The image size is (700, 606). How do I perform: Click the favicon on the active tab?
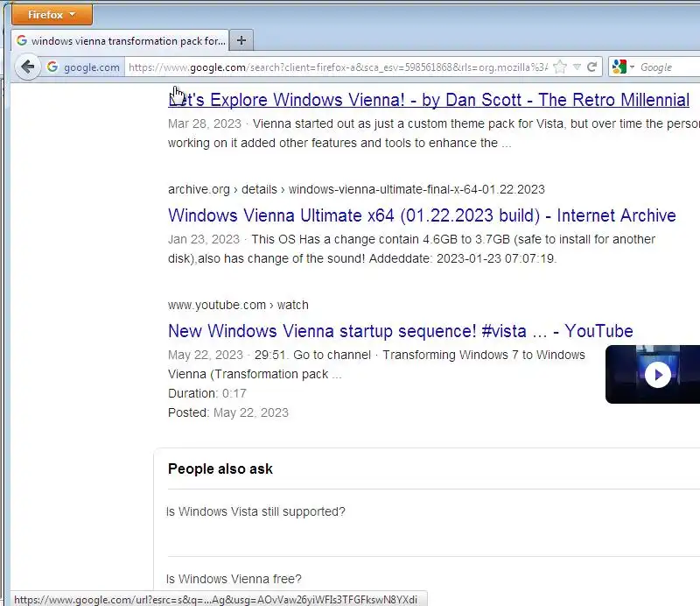pyautogui.click(x=21, y=40)
